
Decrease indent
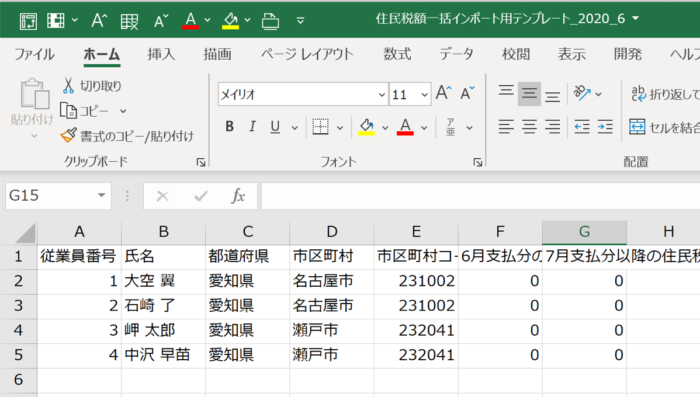tap(582, 127)
